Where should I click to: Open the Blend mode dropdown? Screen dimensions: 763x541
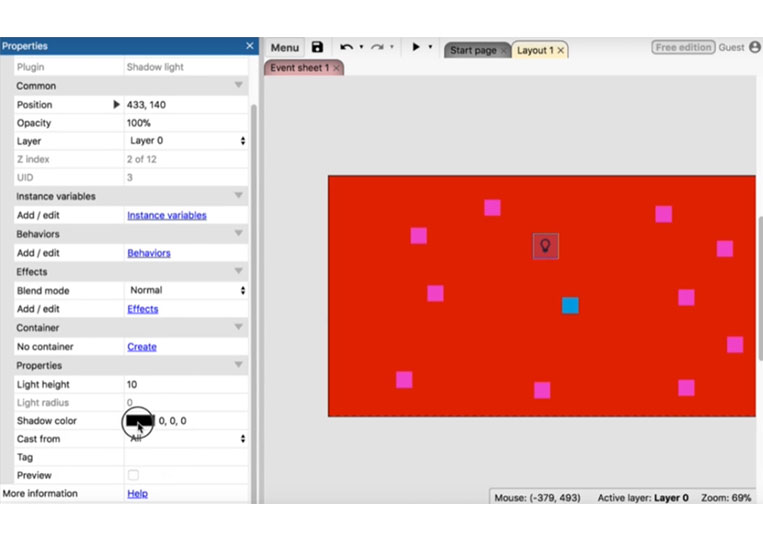[x=186, y=290]
